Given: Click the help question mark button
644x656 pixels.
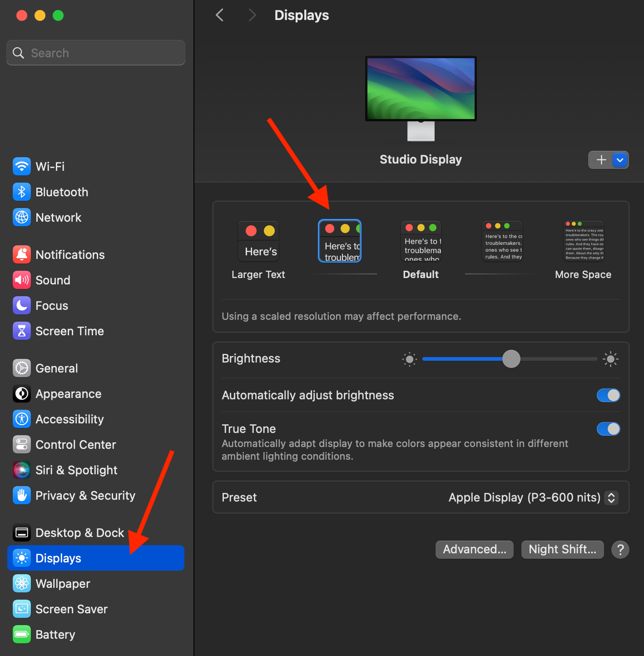Looking at the screenshot, I should tap(620, 550).
